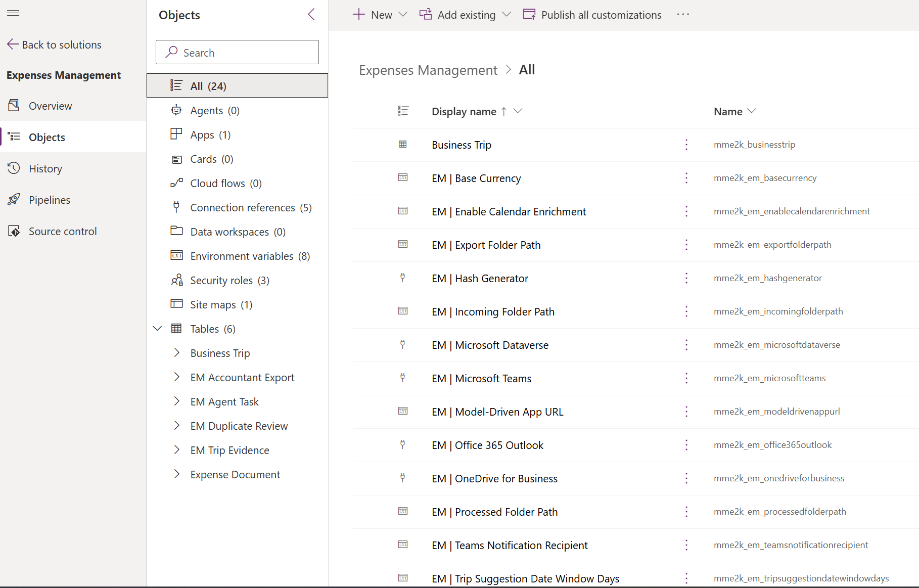Open the toolbar overflow ellipsis menu
The width and height of the screenshot is (919, 588).
point(683,15)
